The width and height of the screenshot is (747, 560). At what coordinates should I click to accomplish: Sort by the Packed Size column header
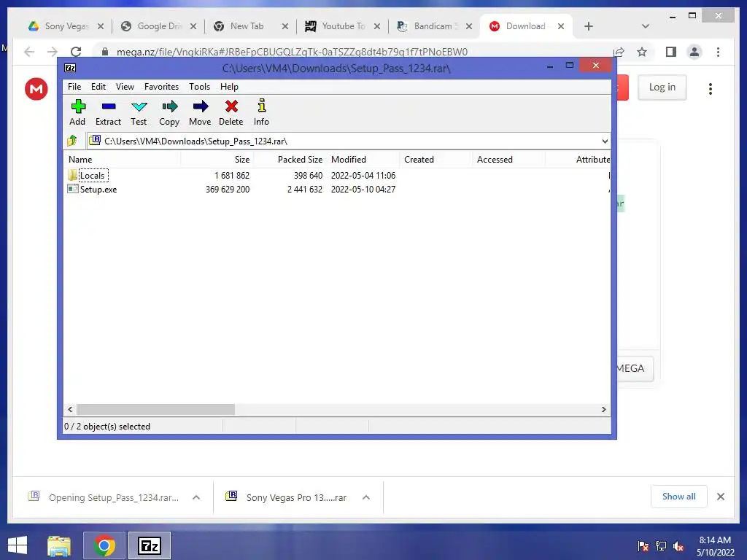[x=290, y=160]
